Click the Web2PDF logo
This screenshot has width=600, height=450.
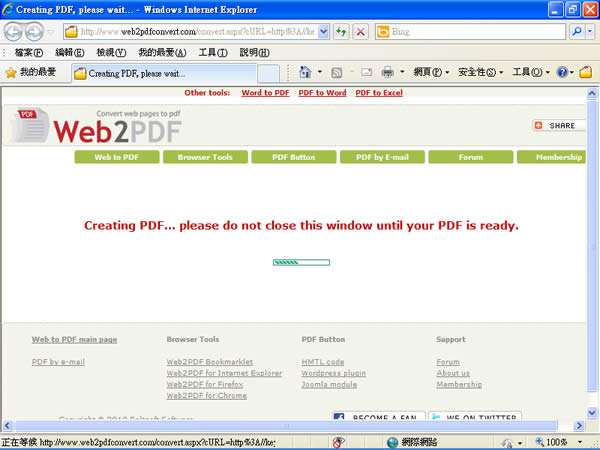tap(96, 126)
